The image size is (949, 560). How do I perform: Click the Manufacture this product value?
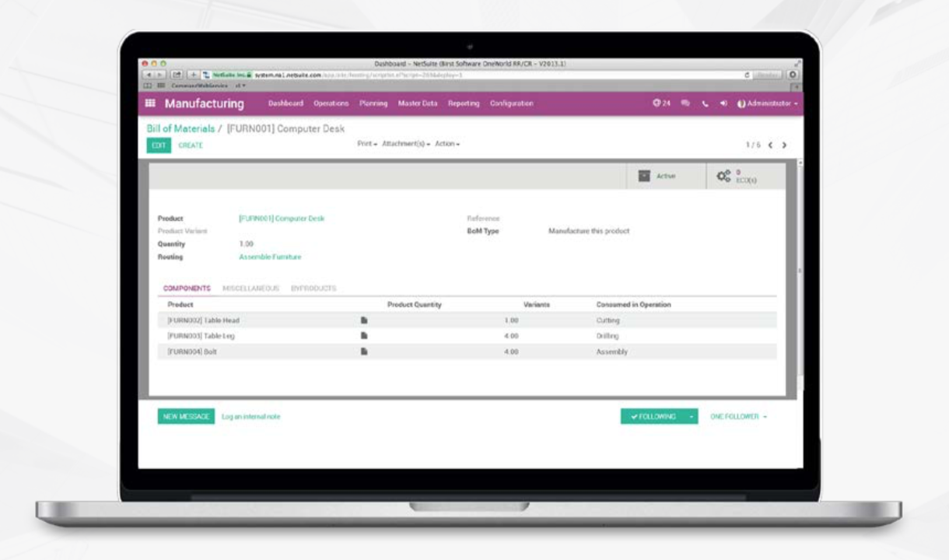[x=589, y=231]
